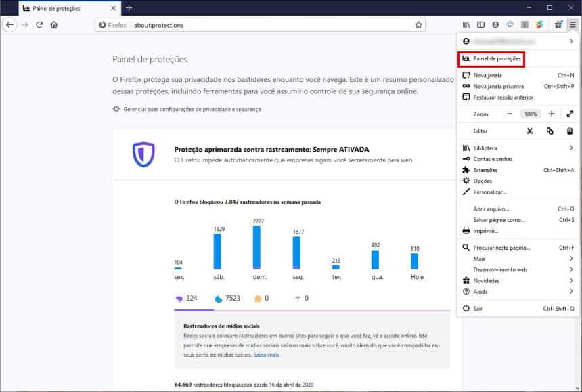Screen dimensions: 582x392
Task: Open Contas e senhas
Action: [x=518, y=159]
